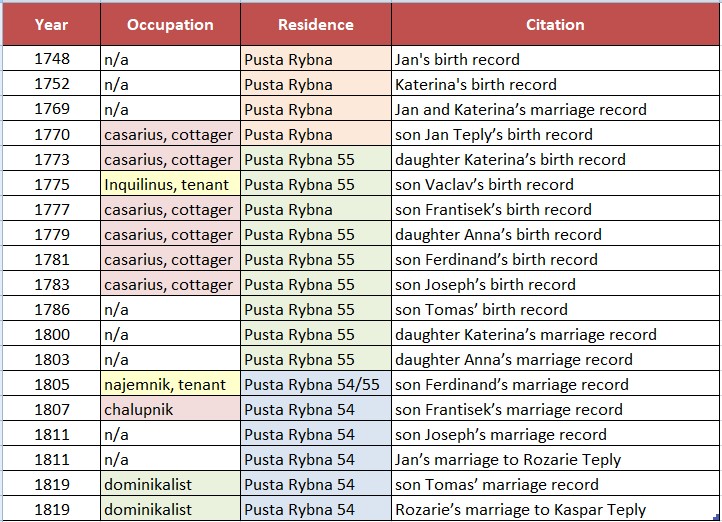Click the Year column header
The image size is (722, 522).
point(51,24)
